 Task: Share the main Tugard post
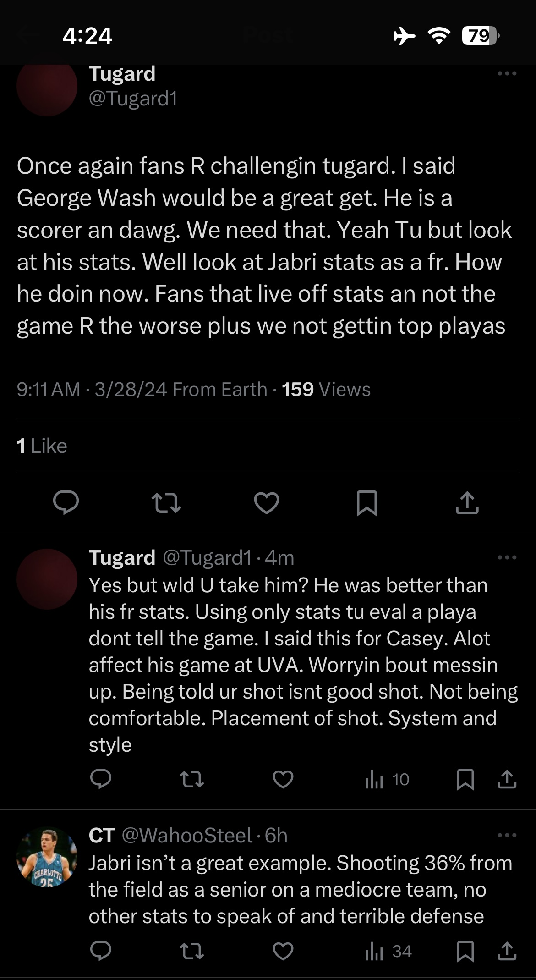pyautogui.click(x=467, y=502)
